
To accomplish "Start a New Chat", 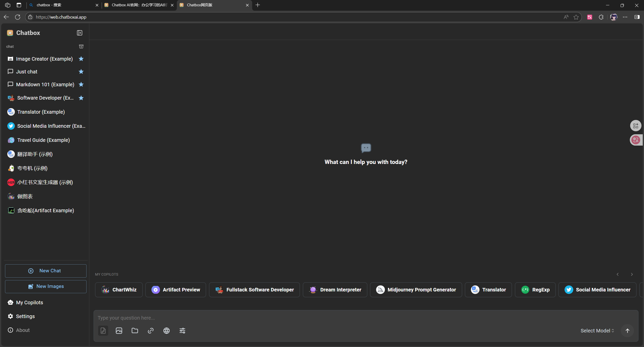I will [46, 271].
